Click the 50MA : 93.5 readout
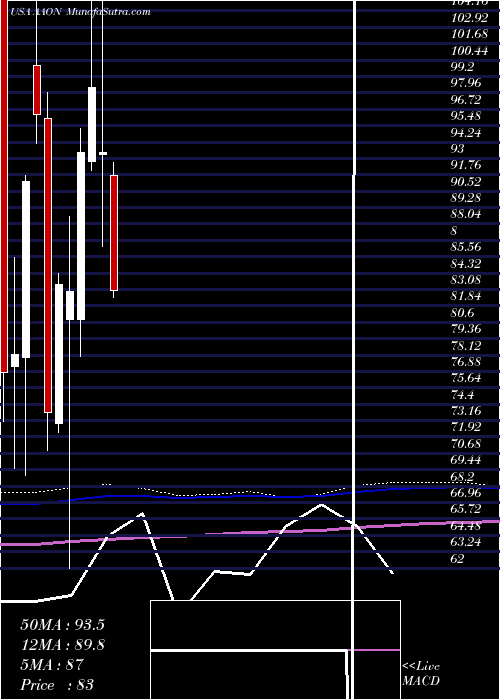 pyautogui.click(x=62, y=625)
